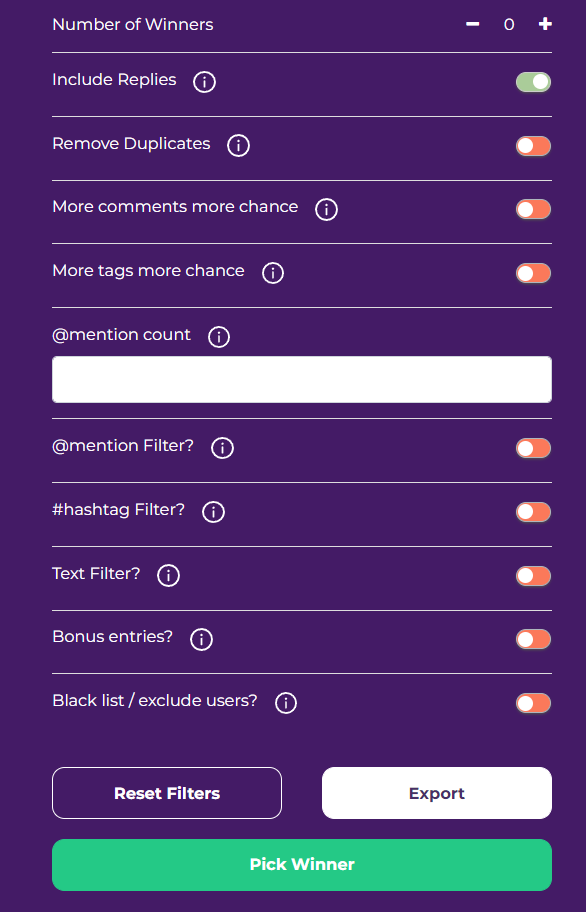Click the green Pick Winner button
This screenshot has height=912, width=586.
[x=302, y=865]
